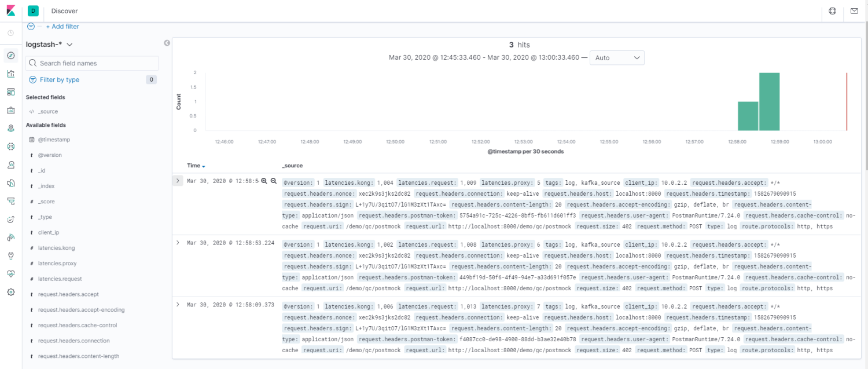Viewport: 868px width, 369px height.
Task: Select latencies.kong field
Action: click(x=56, y=248)
